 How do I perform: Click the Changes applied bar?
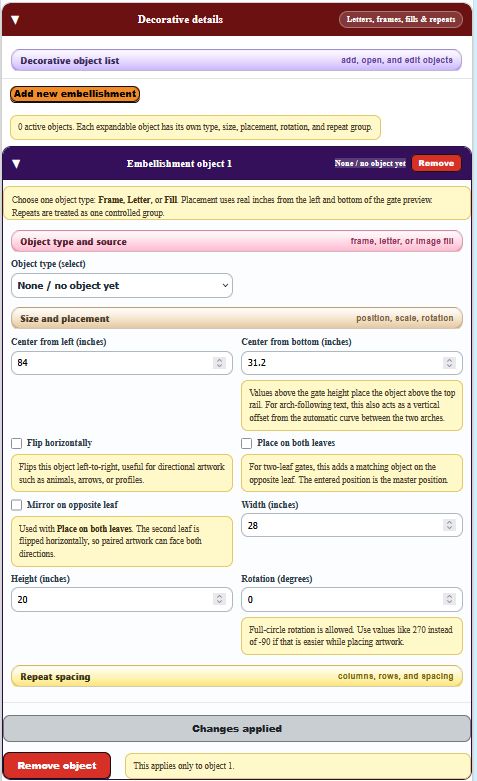click(237, 729)
